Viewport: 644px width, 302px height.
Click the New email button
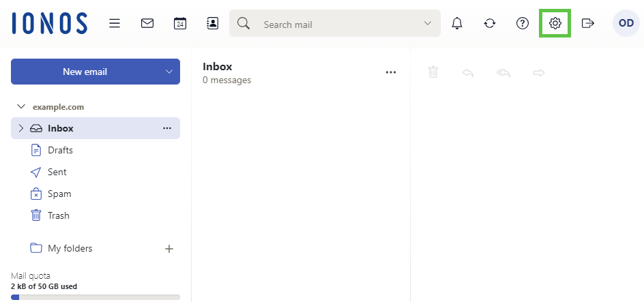pos(85,72)
